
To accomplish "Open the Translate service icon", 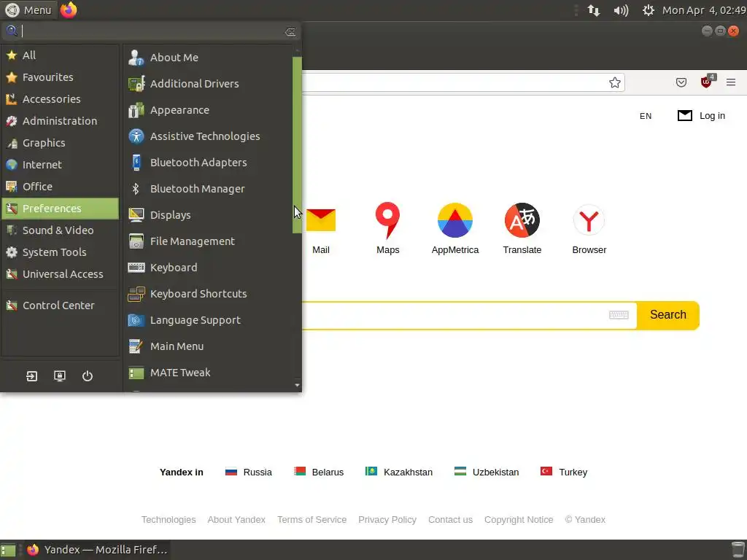I will pos(522,220).
